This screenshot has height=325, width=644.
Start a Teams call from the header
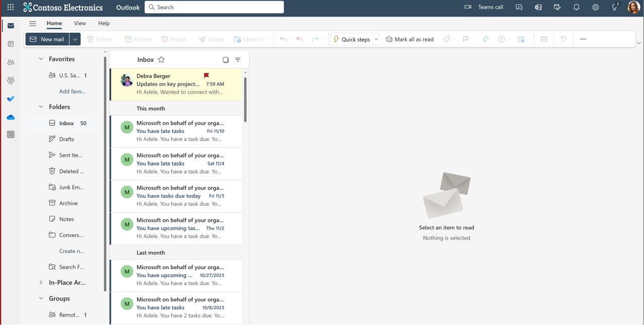[x=485, y=7]
